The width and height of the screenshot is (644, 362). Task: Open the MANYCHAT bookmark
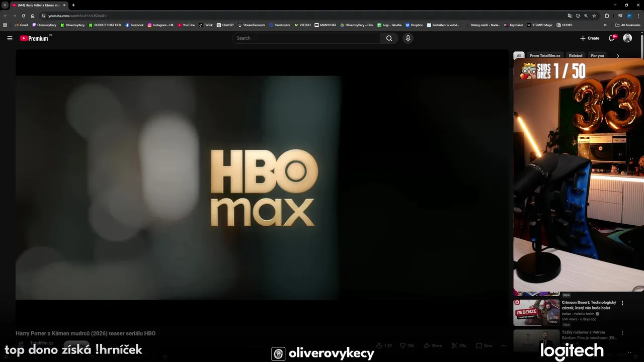coord(326,25)
